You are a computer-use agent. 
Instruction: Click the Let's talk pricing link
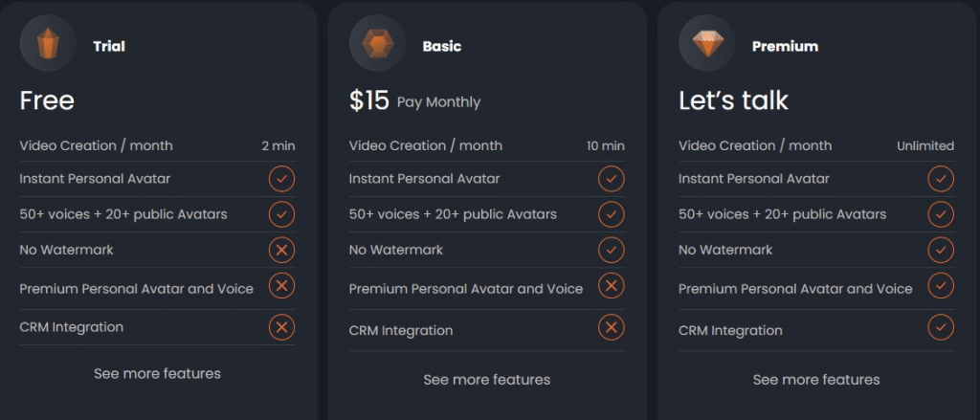(734, 100)
